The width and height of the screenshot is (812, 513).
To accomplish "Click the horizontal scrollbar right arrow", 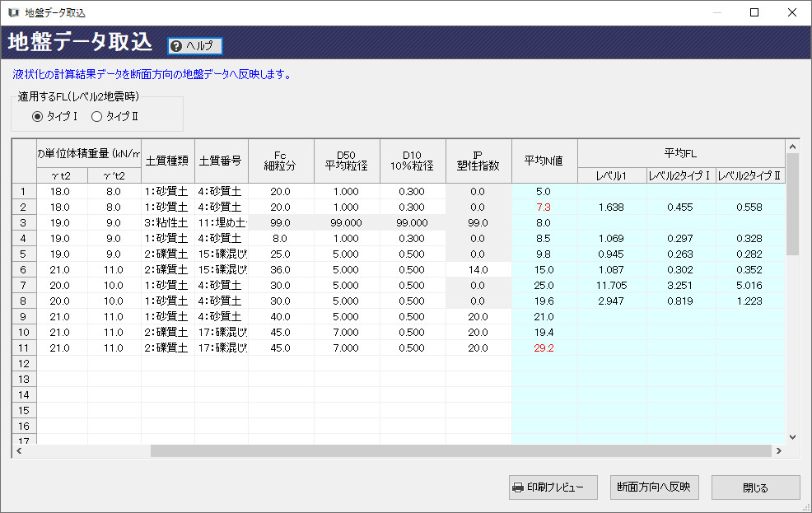I will point(779,451).
